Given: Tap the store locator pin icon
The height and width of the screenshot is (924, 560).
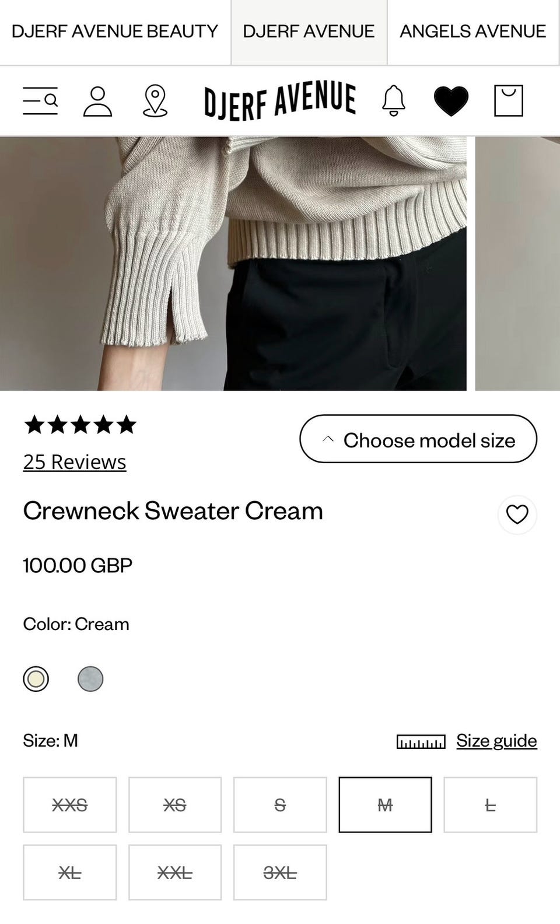Looking at the screenshot, I should 155,101.
